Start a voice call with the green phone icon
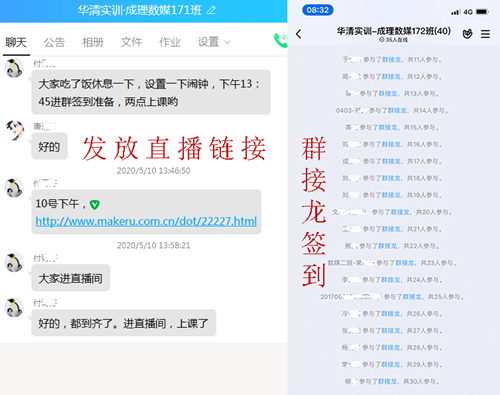 tap(281, 40)
